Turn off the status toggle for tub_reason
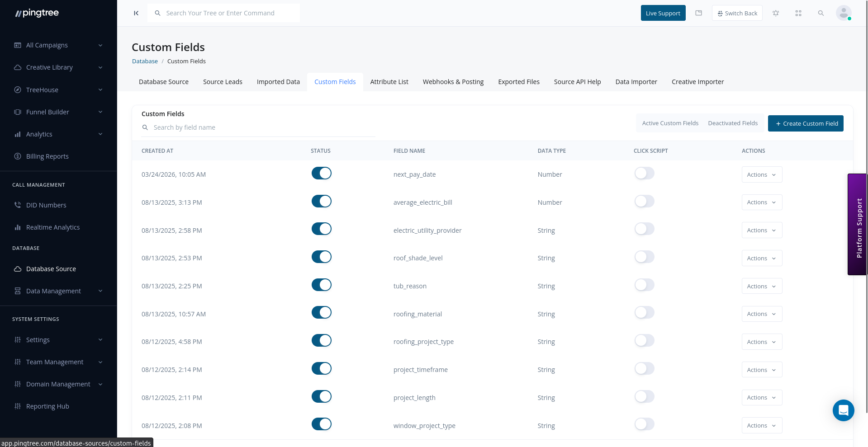Screen dimensions: 868x447 coord(321,285)
